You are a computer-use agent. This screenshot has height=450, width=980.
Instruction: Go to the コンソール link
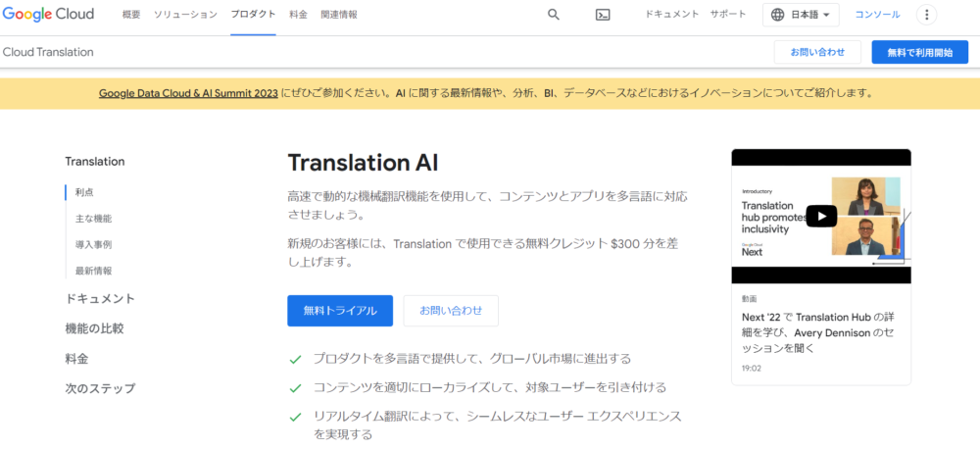point(877,15)
